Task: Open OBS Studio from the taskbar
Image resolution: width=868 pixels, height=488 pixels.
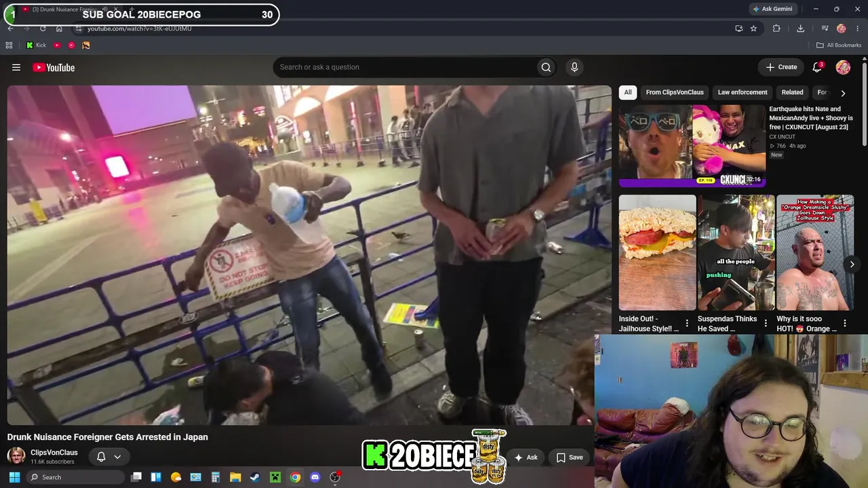Action: [x=335, y=477]
